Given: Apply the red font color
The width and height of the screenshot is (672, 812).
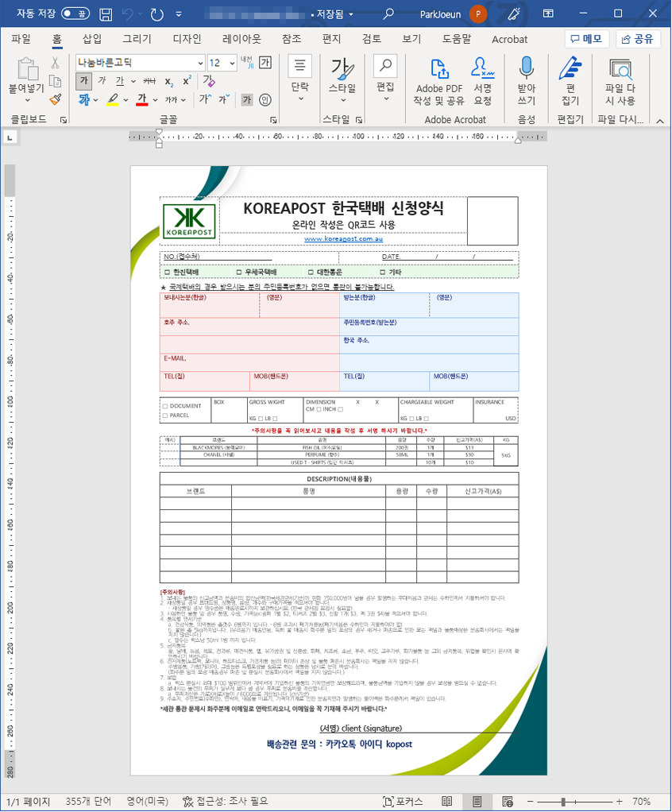Looking at the screenshot, I should tap(142, 99).
